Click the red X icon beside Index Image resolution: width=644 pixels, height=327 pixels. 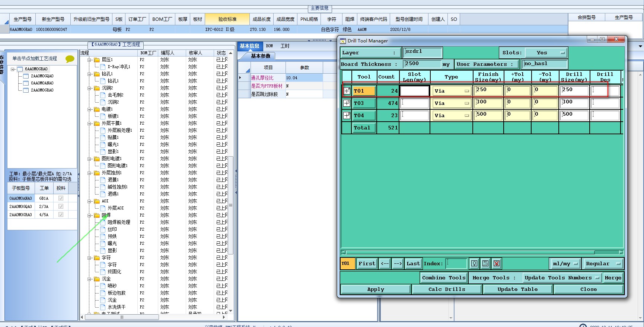pos(497,263)
